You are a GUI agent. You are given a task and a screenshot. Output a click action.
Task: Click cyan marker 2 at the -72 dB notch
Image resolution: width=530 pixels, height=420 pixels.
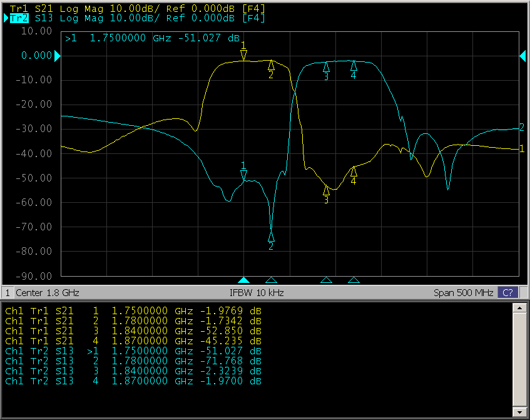271,237
